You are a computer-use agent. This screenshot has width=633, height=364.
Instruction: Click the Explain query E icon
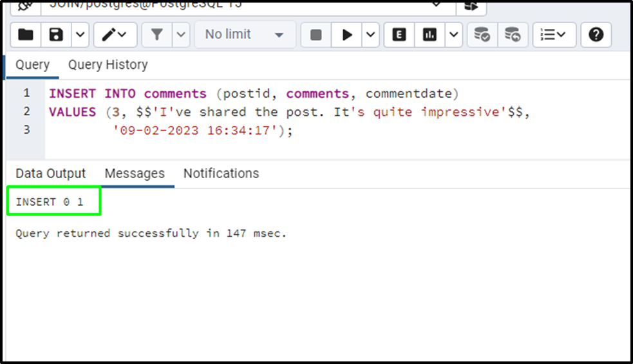pos(399,35)
